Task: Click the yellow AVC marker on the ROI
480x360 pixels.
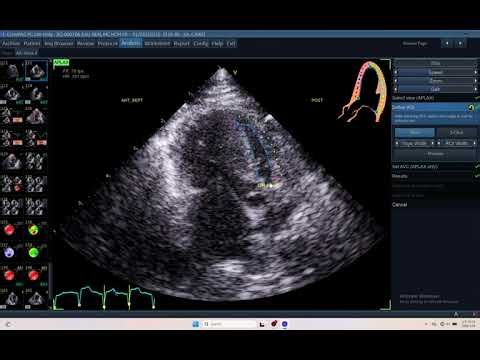Action: click(268, 185)
